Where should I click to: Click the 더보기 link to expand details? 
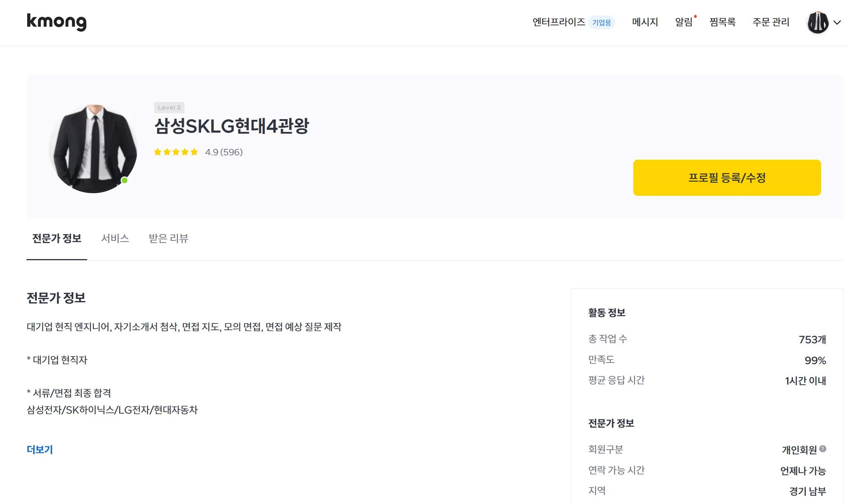tap(39, 449)
